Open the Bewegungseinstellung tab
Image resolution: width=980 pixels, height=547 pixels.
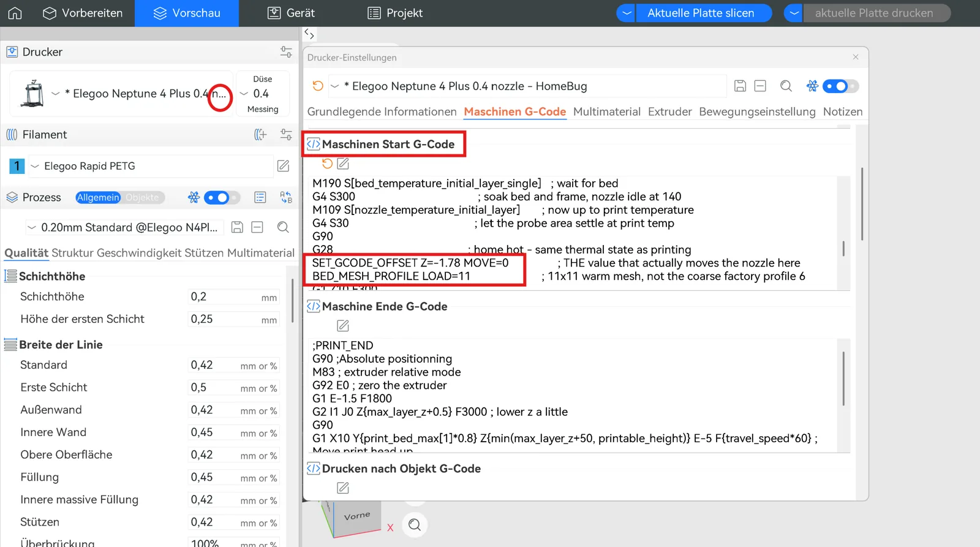(758, 112)
